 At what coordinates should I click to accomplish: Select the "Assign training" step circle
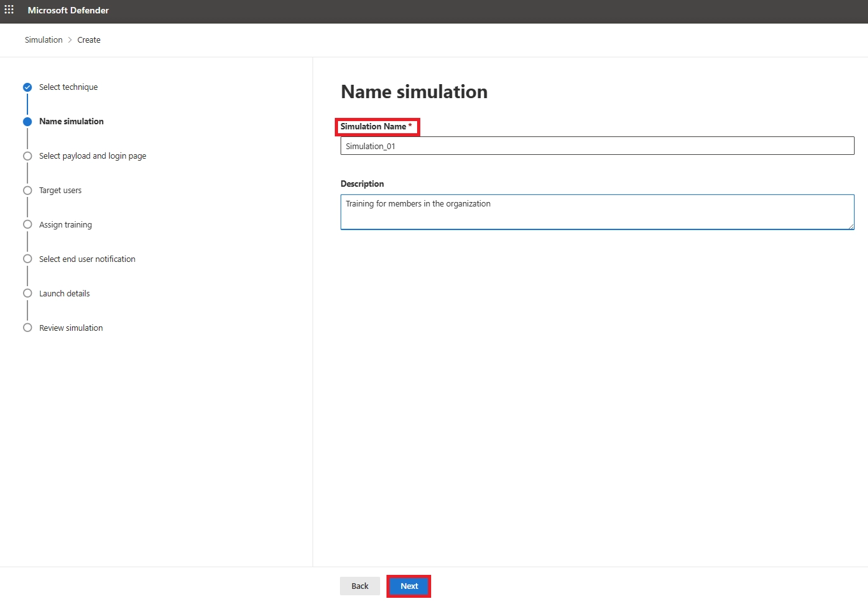[27, 224]
